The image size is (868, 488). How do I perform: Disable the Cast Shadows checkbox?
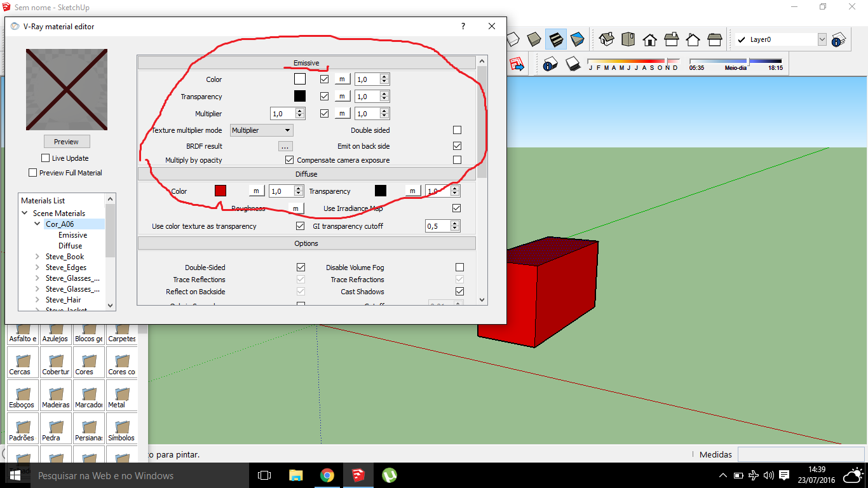point(459,292)
